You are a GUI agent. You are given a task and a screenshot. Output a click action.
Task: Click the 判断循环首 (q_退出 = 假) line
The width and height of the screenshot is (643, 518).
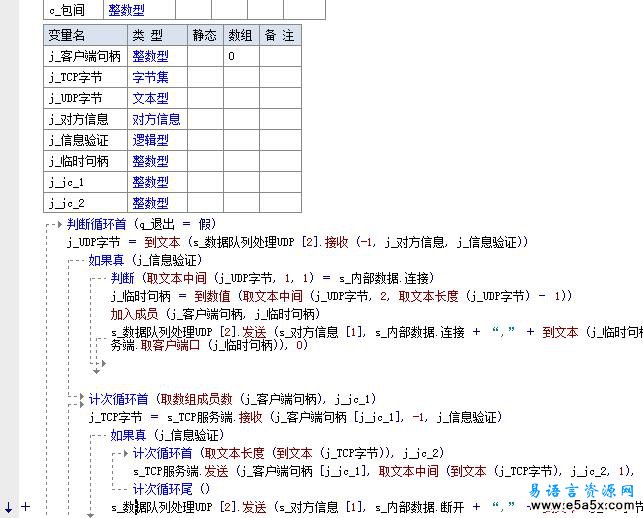(x=142, y=224)
